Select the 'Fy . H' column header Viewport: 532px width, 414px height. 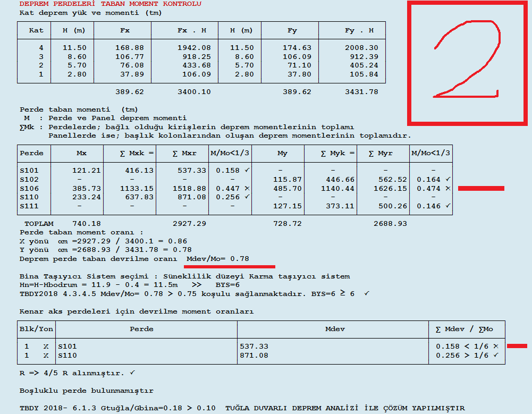click(359, 31)
